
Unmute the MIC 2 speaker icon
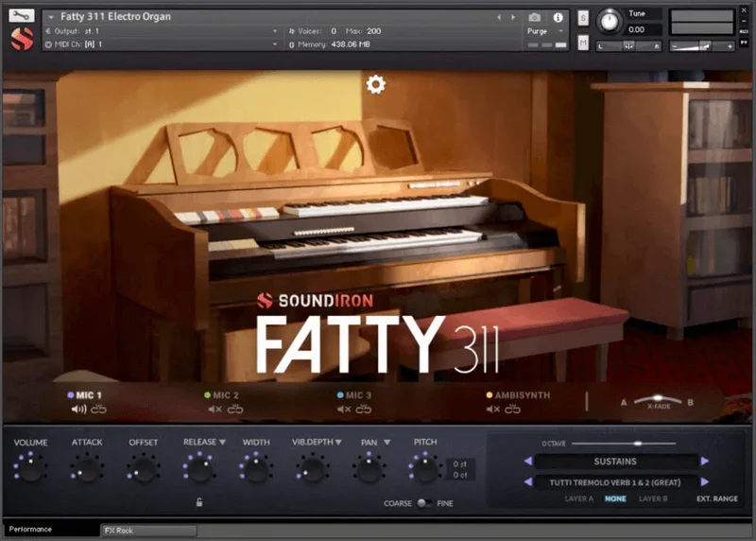[x=215, y=410]
